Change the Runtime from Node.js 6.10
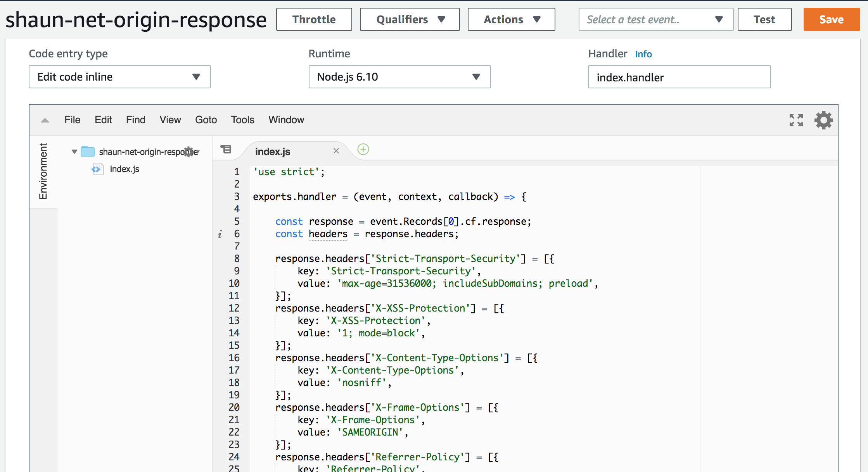 point(399,77)
